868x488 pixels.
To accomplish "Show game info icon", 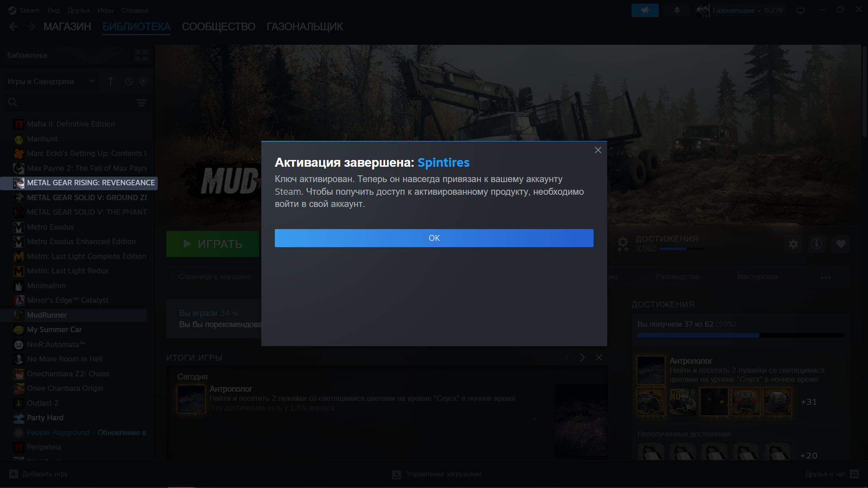I will [x=816, y=244].
